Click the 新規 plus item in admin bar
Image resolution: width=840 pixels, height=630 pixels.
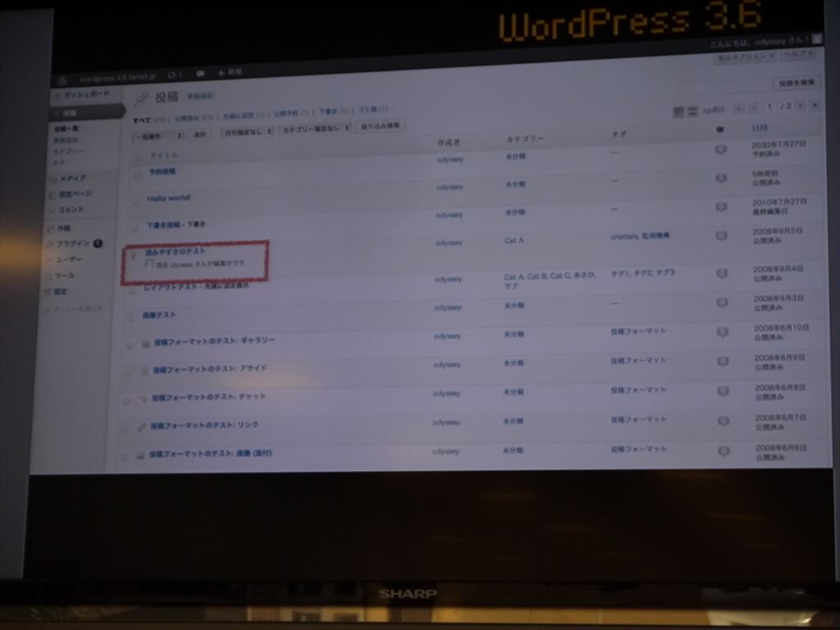tap(230, 72)
